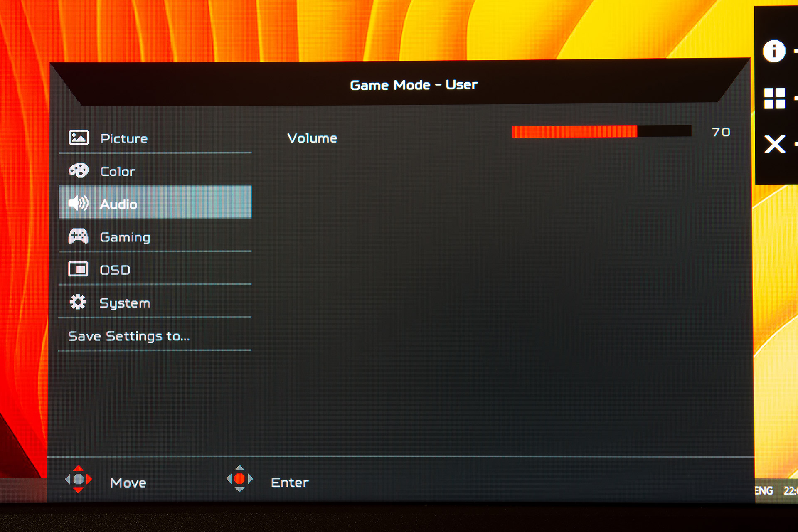Click the OSD screen icon
Image resolution: width=798 pixels, height=532 pixels.
click(78, 269)
